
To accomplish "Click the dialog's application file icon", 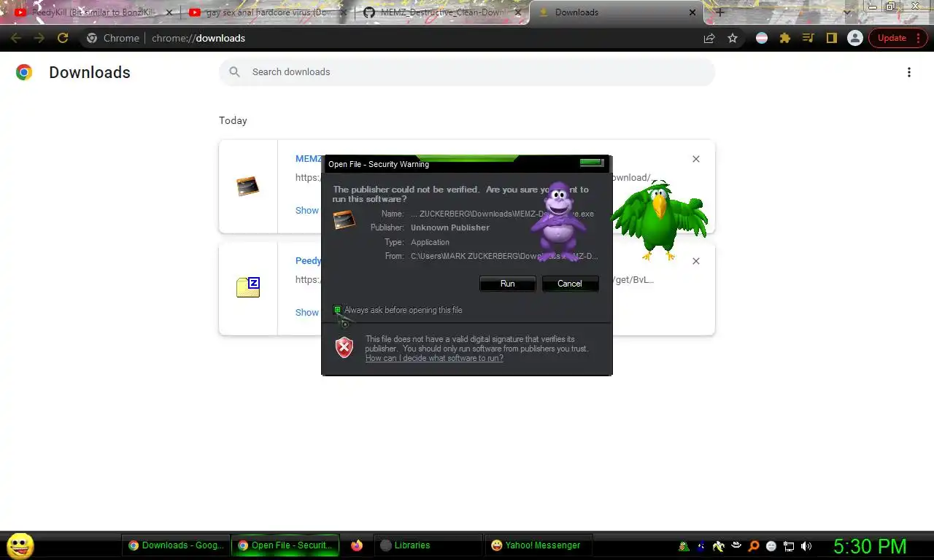I will (344, 219).
